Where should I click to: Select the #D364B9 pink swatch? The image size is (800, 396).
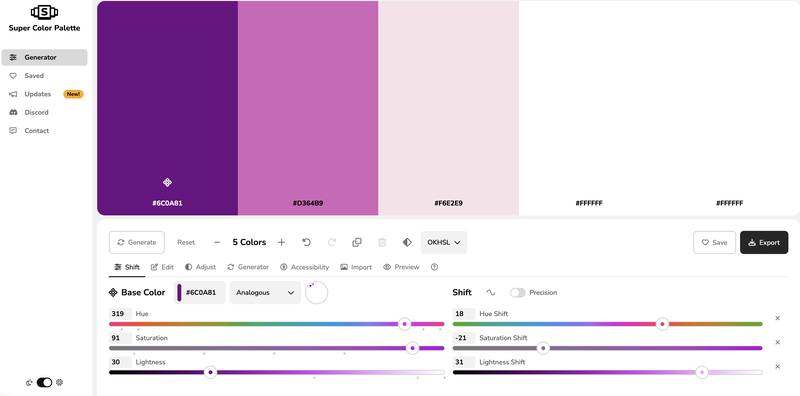coord(308,108)
